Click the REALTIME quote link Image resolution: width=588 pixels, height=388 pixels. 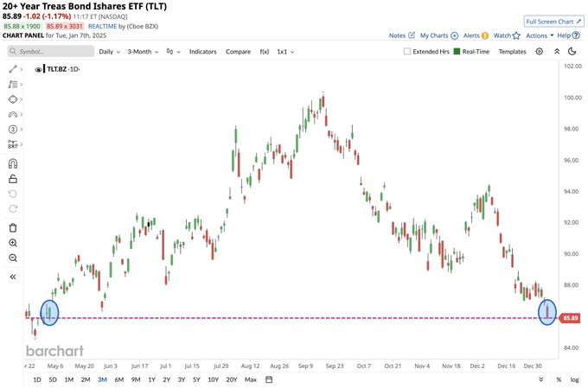102,26
